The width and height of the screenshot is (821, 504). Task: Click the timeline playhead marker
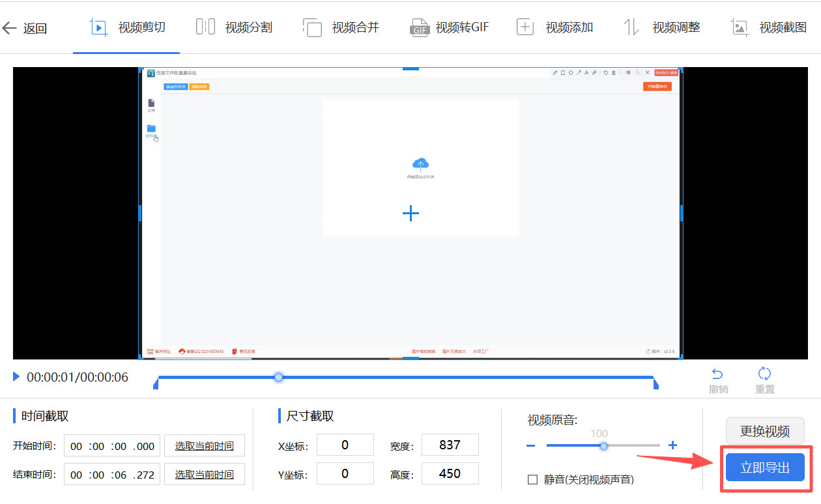278,377
